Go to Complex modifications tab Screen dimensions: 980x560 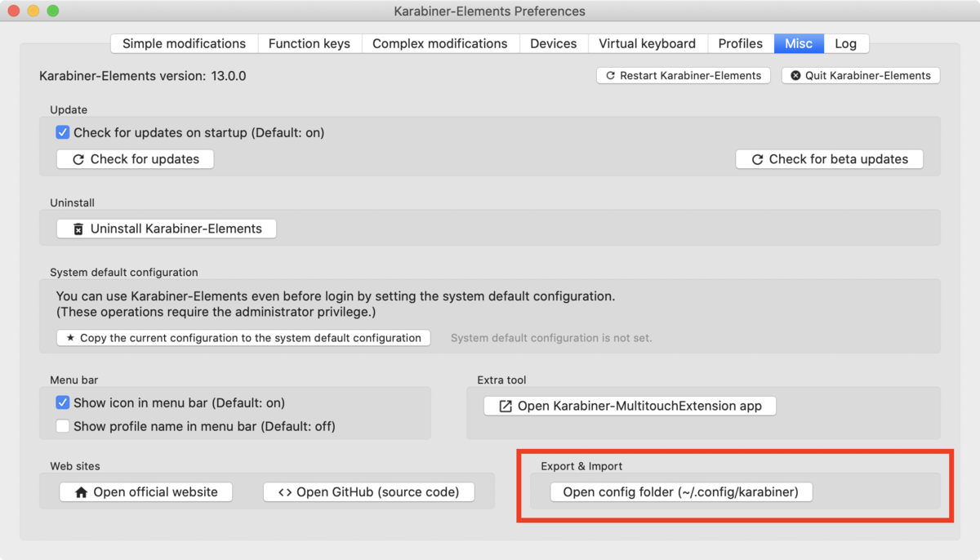439,43
